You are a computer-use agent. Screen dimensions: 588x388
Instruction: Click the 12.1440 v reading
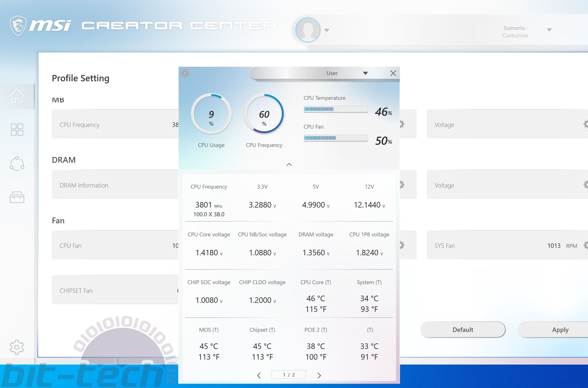tap(369, 205)
